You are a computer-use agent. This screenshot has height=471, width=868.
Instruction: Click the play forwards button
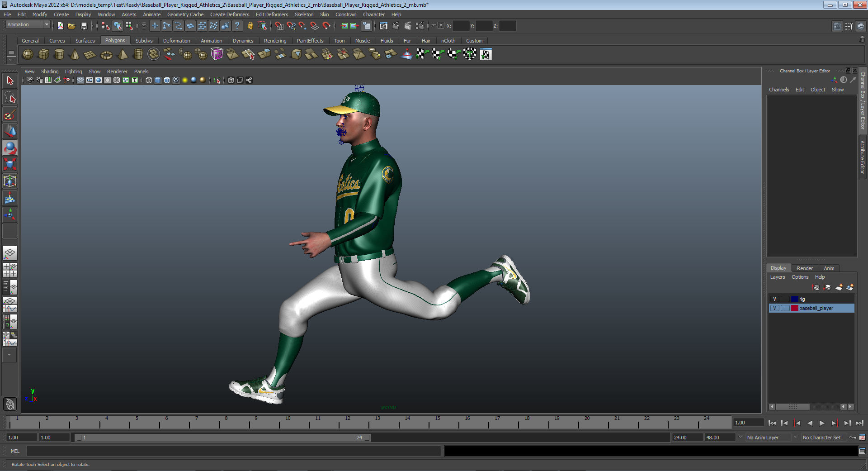pos(822,423)
